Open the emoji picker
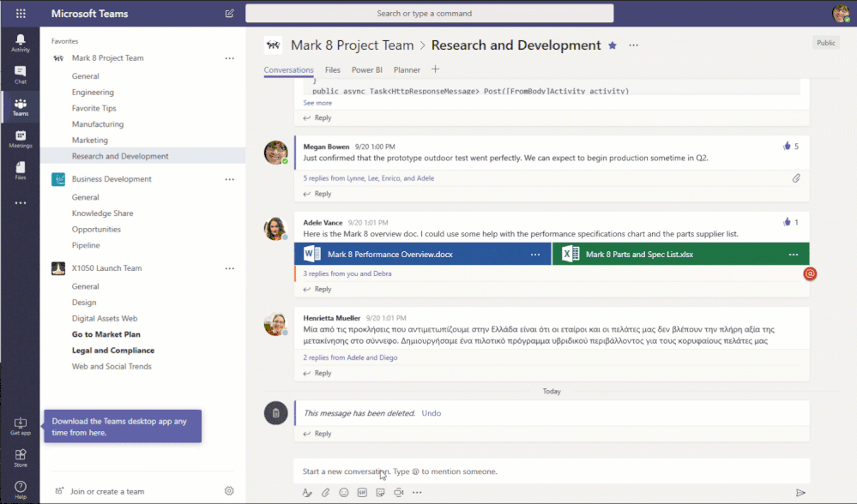The image size is (857, 504). point(344,493)
